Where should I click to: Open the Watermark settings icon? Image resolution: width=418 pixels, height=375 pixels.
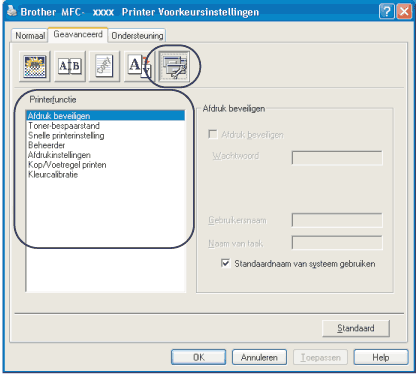point(104,66)
